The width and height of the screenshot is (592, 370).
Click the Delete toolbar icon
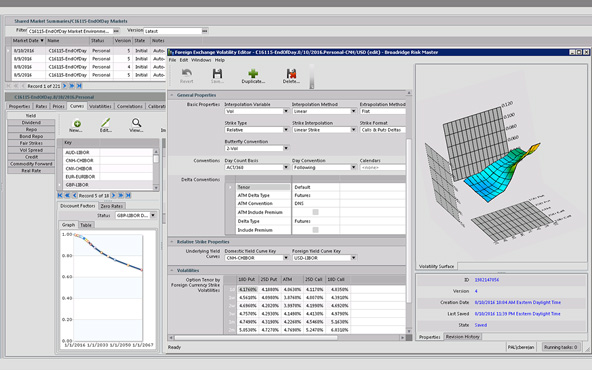291,73
